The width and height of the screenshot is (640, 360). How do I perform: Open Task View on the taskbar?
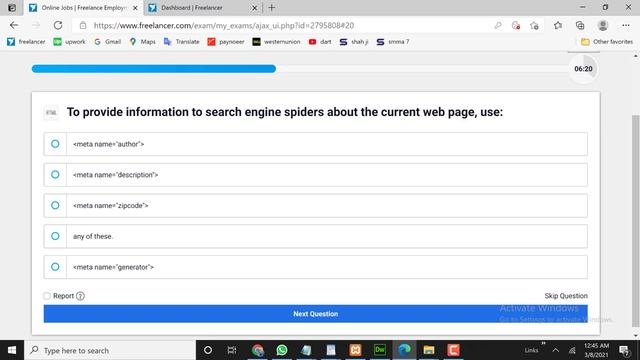(232, 350)
